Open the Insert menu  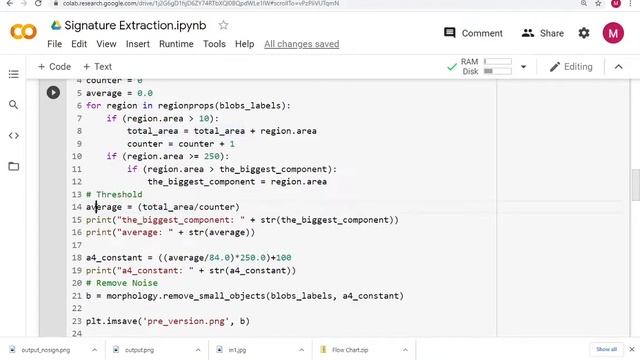138,44
